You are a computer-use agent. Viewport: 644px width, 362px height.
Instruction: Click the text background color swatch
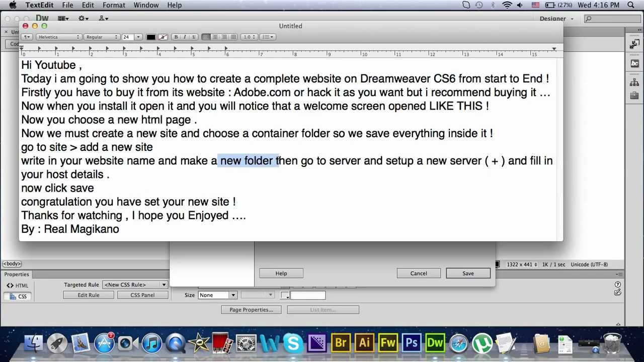tap(163, 37)
